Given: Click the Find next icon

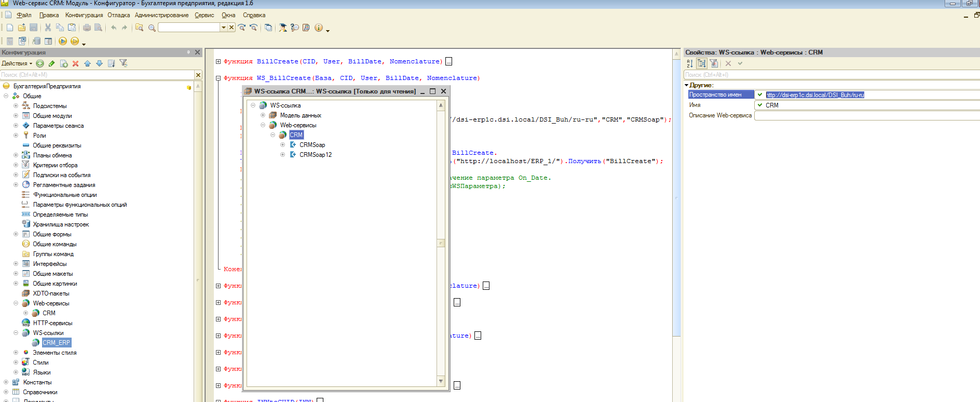Looking at the screenshot, I should point(242,28).
